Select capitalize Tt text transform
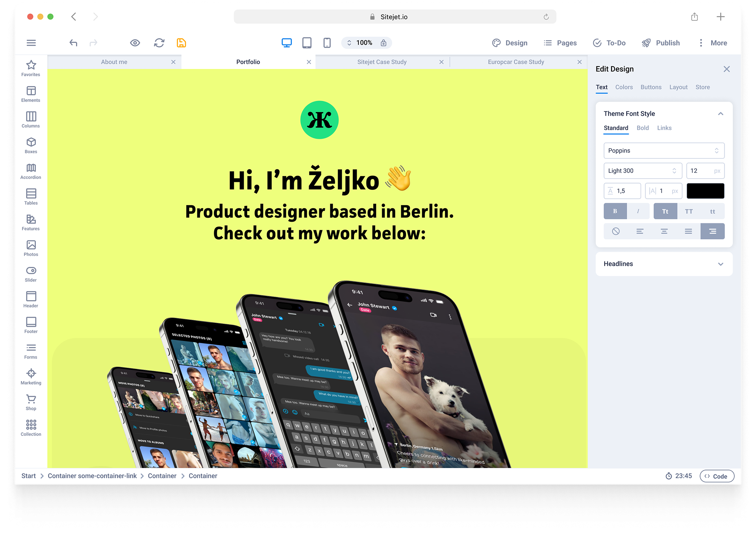 coord(665,211)
